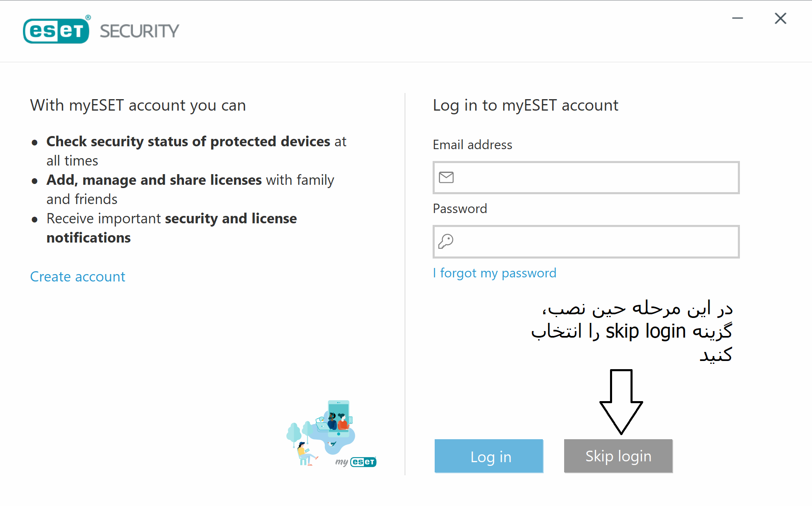Focus the Password input field

pyautogui.click(x=586, y=241)
